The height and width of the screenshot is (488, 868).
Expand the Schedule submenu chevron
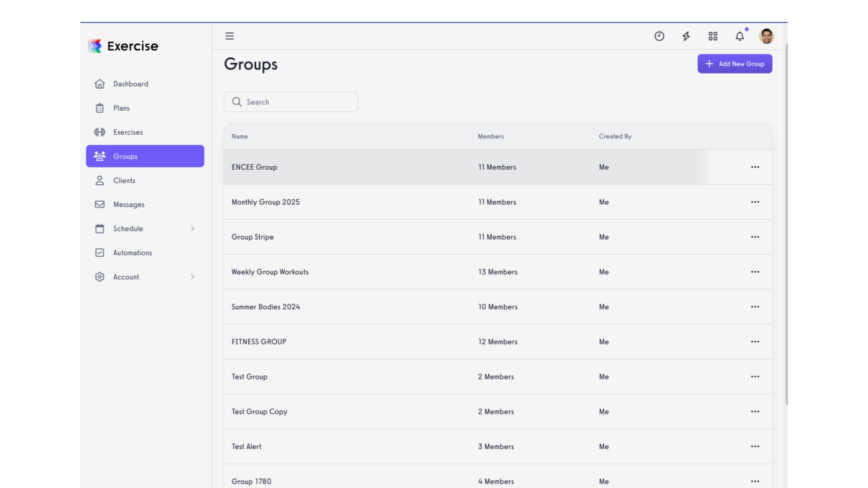click(193, 228)
